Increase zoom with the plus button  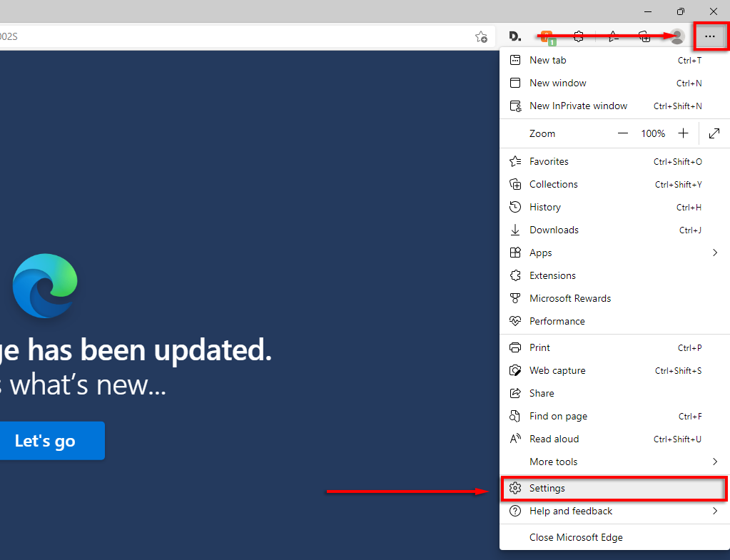coord(683,133)
